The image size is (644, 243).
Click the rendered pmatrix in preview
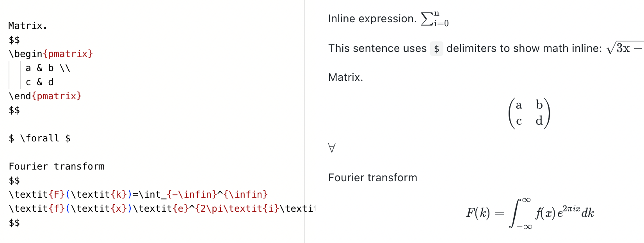[x=529, y=113]
